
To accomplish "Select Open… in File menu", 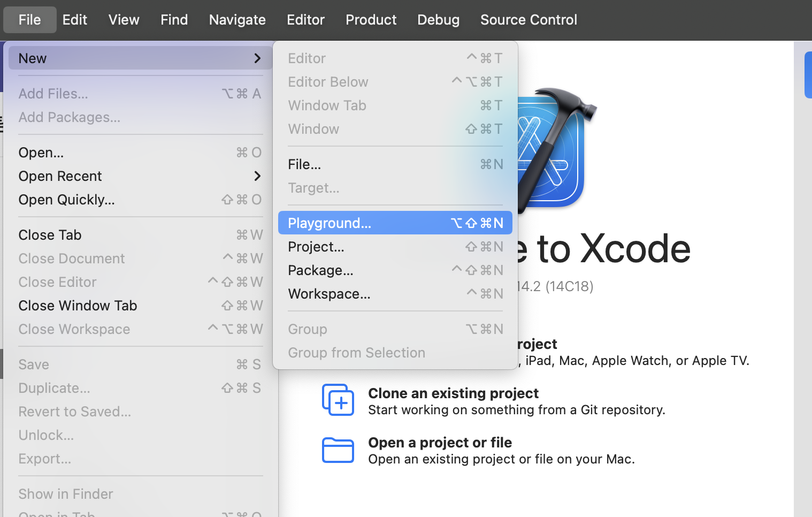I will click(x=141, y=153).
